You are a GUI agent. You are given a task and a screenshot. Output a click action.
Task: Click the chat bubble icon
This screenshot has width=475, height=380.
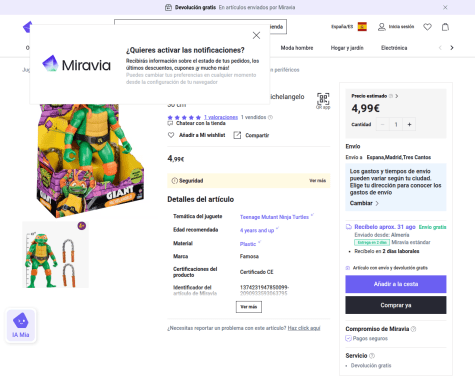170,123
